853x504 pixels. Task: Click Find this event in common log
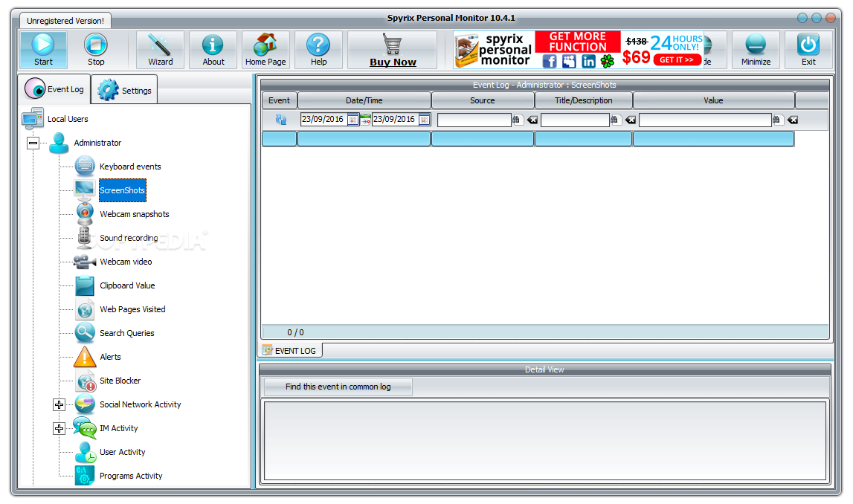click(x=338, y=387)
